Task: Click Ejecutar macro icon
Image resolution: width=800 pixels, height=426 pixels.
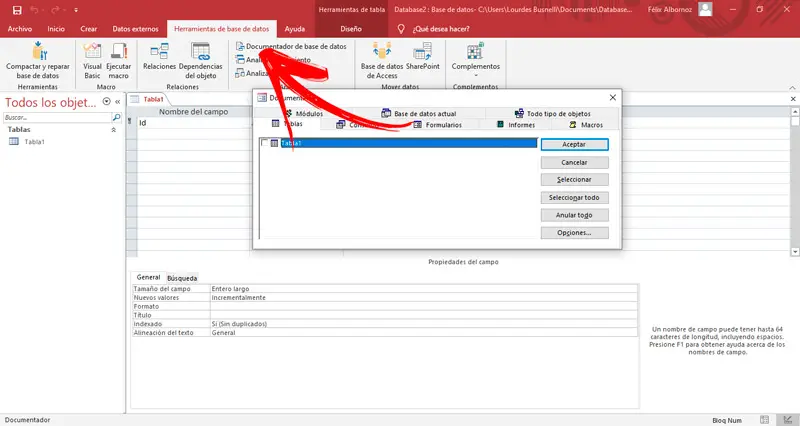Action: coord(118,52)
